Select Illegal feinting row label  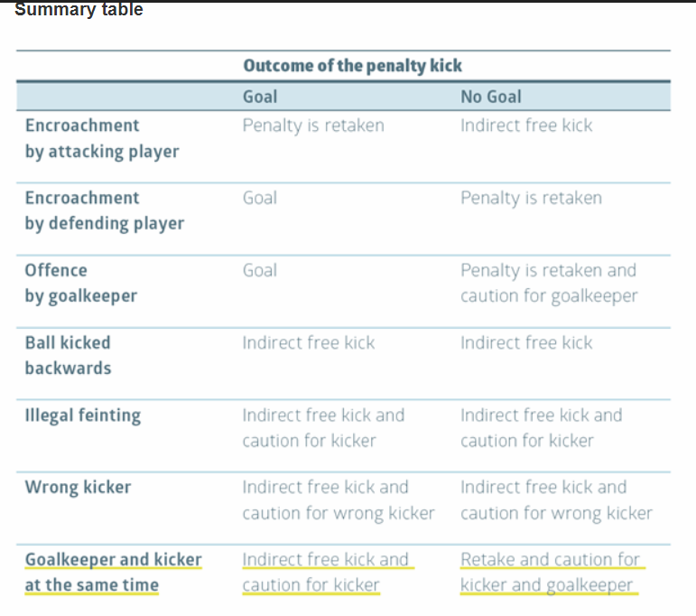pos(83,415)
